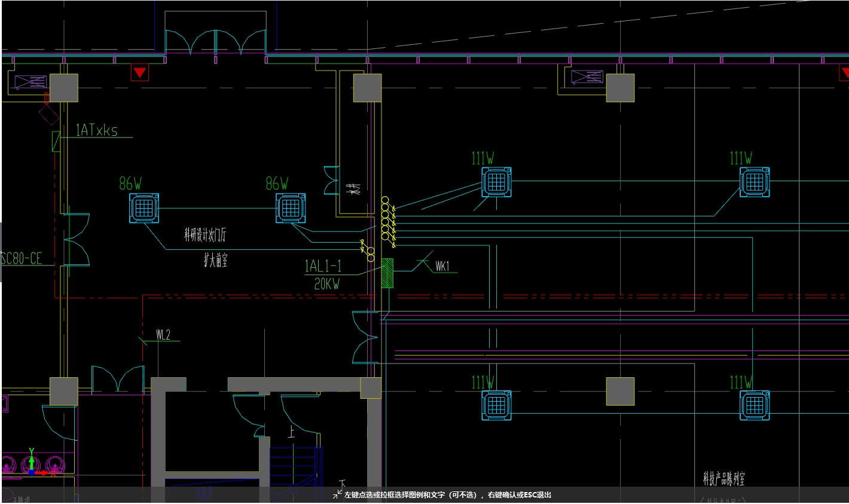Screen dimensions: 849x504
Task: Pick the upper-left 111W light fixture symbol
Action: tap(496, 182)
